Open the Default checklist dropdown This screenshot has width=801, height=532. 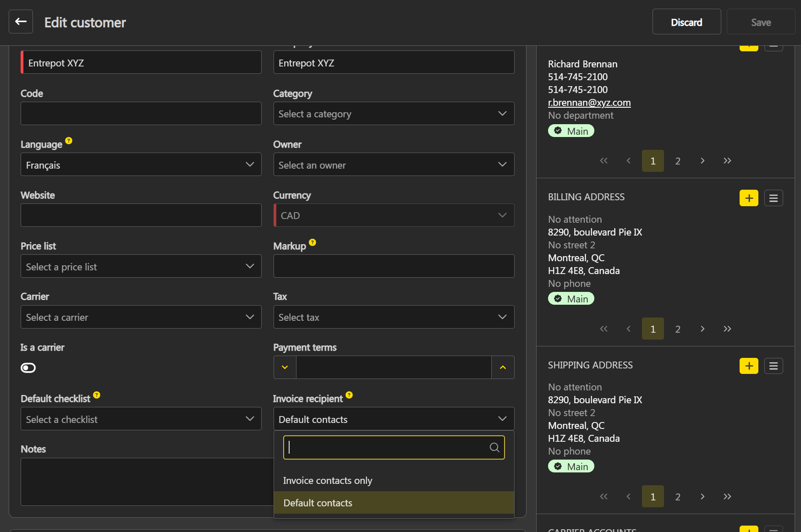[141, 419]
